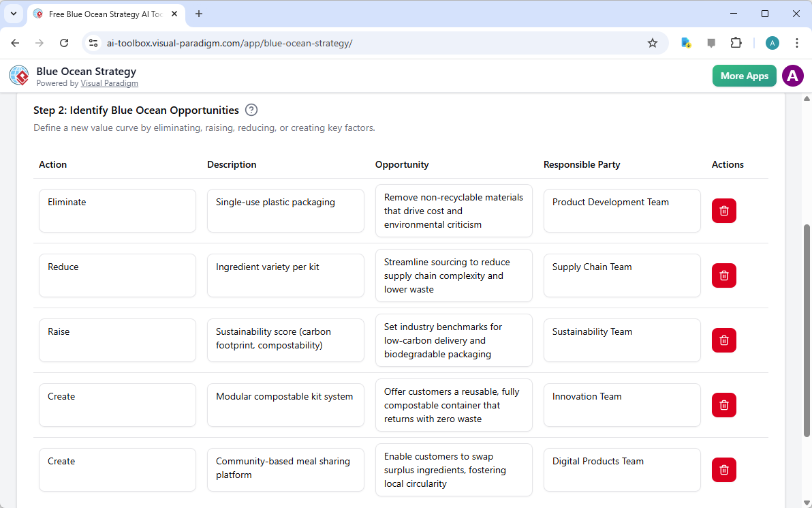Image resolution: width=812 pixels, height=508 pixels.
Task: Delete the Eliminate row using its trash icon
Action: click(x=723, y=211)
